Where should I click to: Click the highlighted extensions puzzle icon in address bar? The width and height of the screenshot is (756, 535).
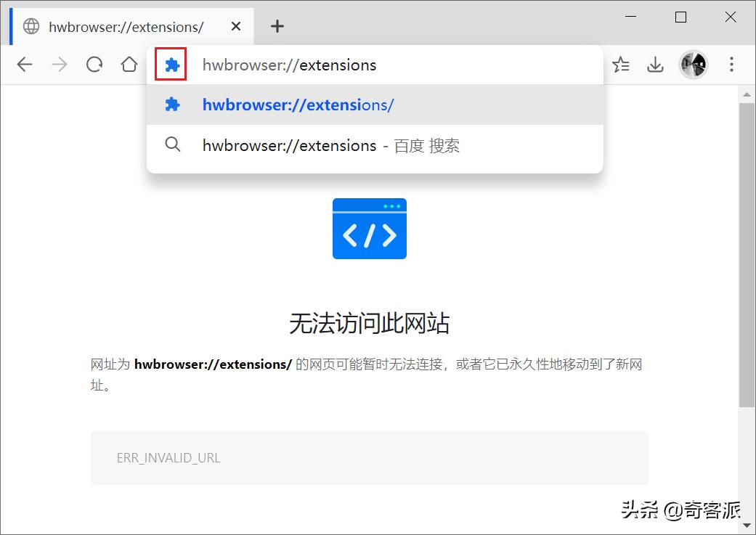click(x=171, y=65)
